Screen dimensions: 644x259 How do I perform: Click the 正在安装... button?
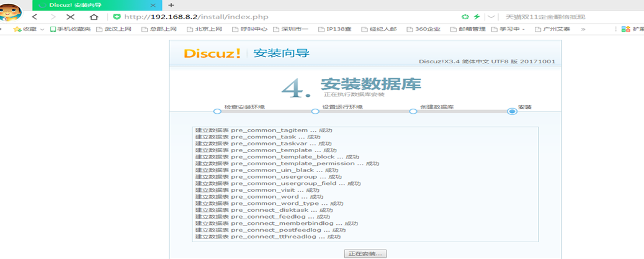click(x=365, y=253)
